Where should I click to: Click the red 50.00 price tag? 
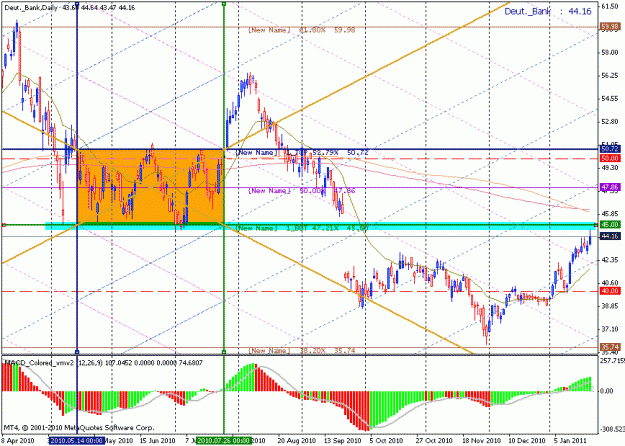[x=610, y=159]
